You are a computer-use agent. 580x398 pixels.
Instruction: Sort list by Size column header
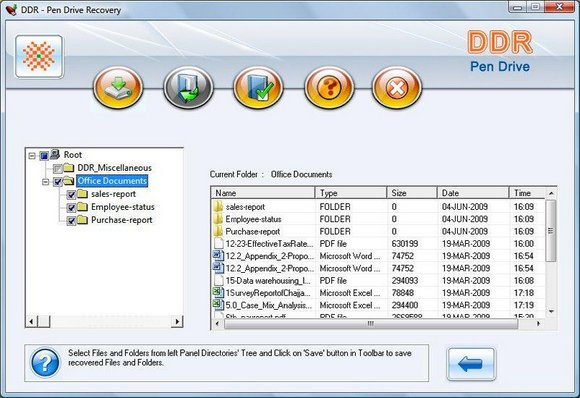click(412, 193)
